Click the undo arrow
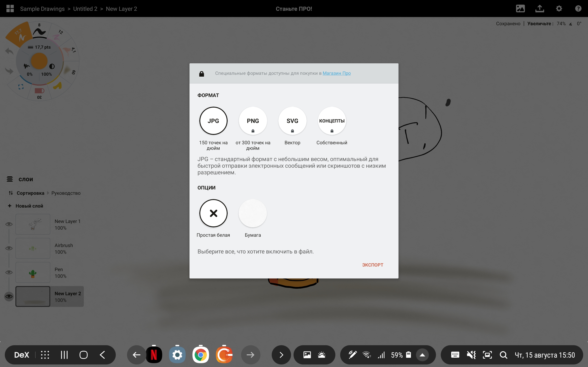The height and width of the screenshot is (367, 588). click(9, 51)
